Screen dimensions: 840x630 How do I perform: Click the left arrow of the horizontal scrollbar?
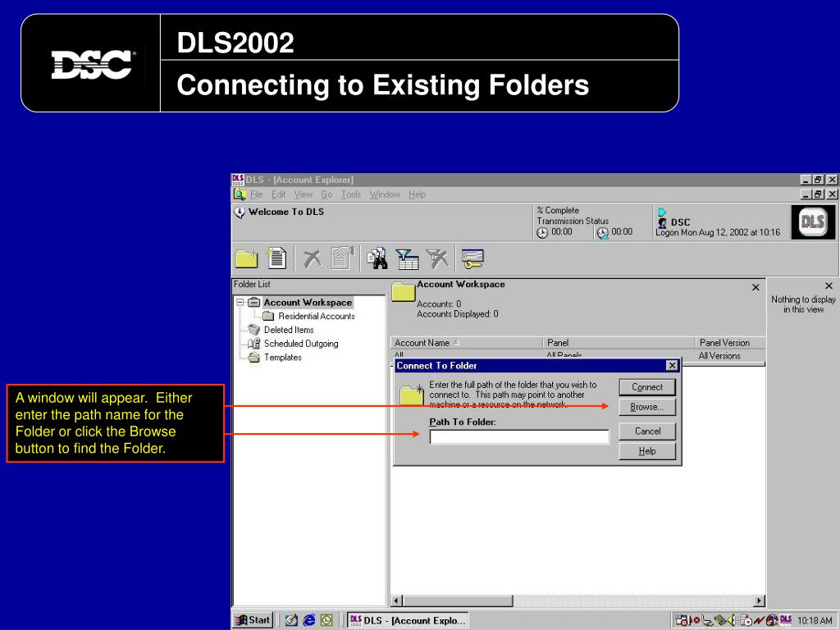coord(396,601)
